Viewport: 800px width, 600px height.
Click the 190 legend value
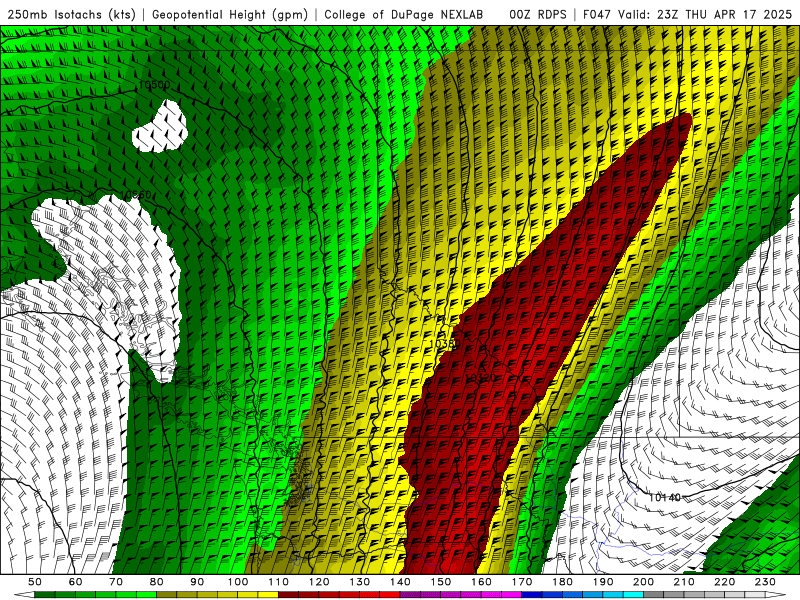coord(603,582)
